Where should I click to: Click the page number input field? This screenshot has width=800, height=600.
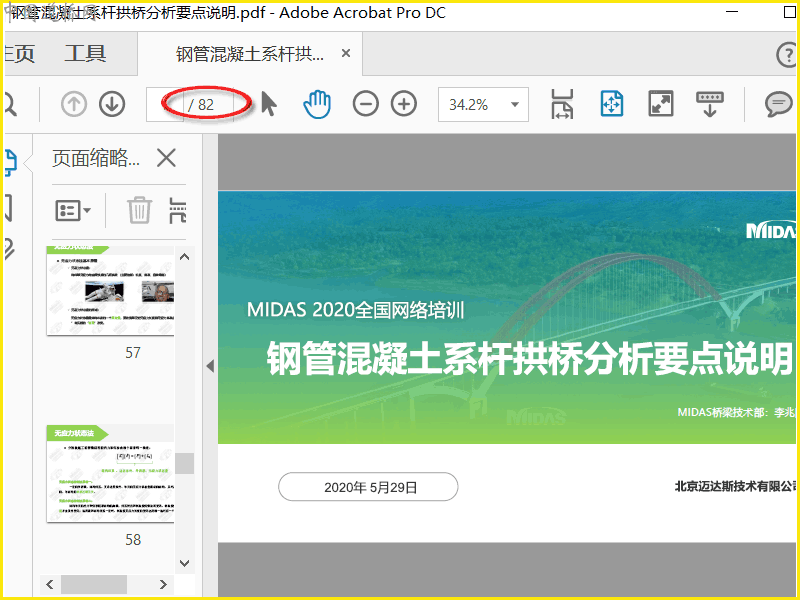[x=165, y=105]
